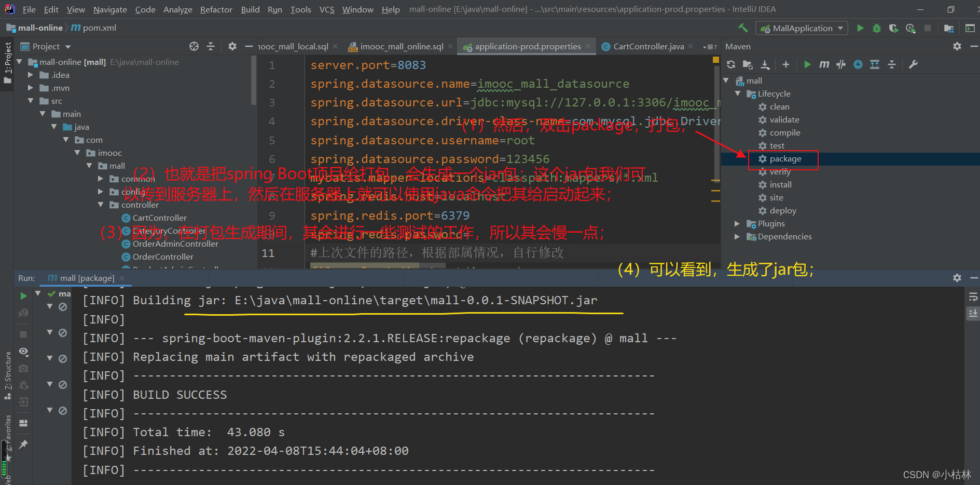Toggle Maven skip tests mode lightning icon
The width and height of the screenshot is (980, 485).
[x=858, y=64]
